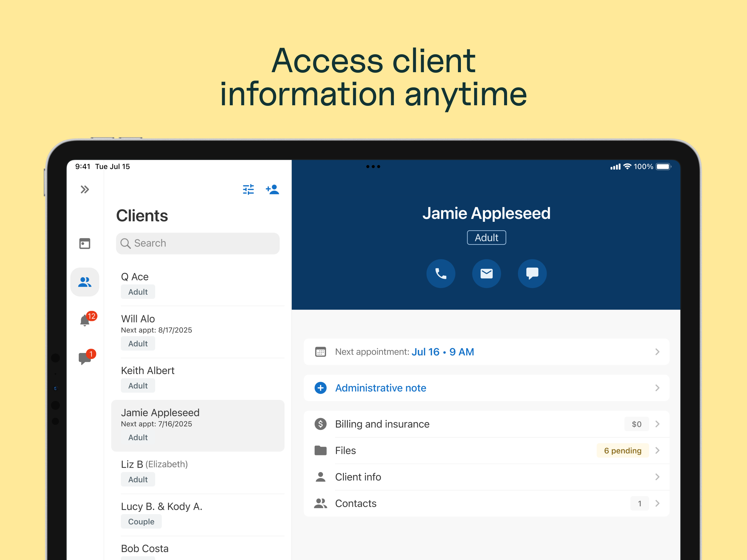Viewport: 747px width, 560px height.
Task: Email Jamie Appleseed via envelope icon
Action: pos(486,273)
